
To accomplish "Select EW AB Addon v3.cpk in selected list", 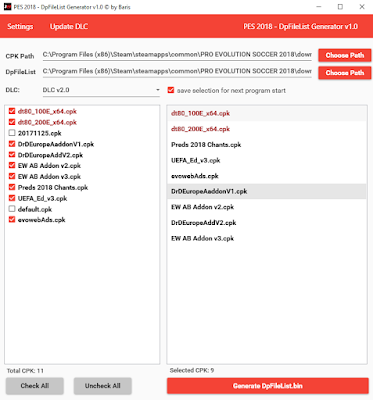I will click(x=267, y=238).
